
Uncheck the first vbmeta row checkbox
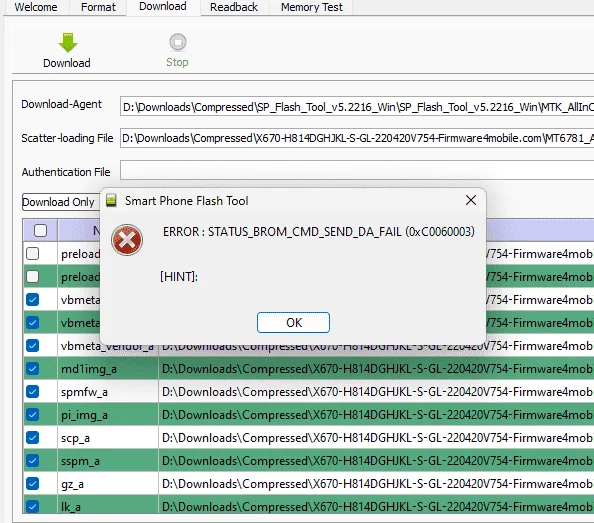point(33,300)
